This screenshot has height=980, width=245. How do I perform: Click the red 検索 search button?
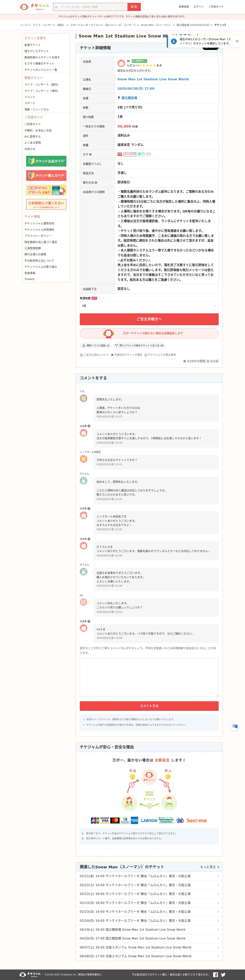click(x=134, y=7)
